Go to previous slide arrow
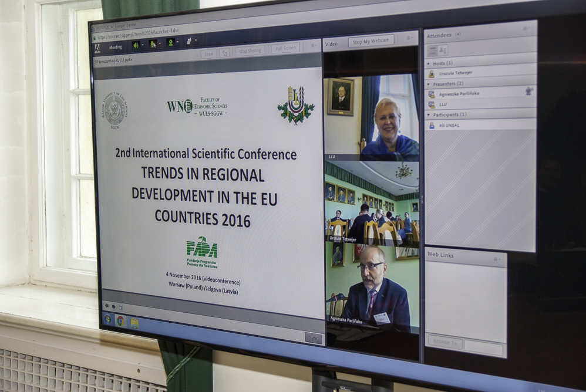This screenshot has width=586, height=392. click(106, 306)
